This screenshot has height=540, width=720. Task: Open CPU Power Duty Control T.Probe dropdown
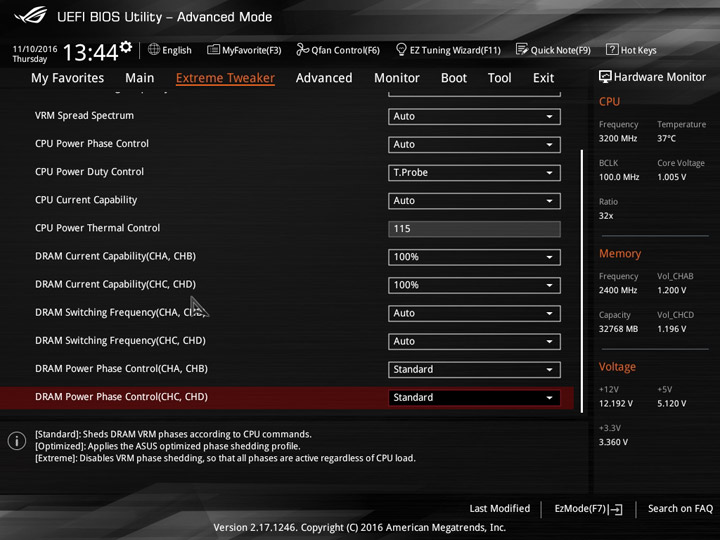(474, 173)
